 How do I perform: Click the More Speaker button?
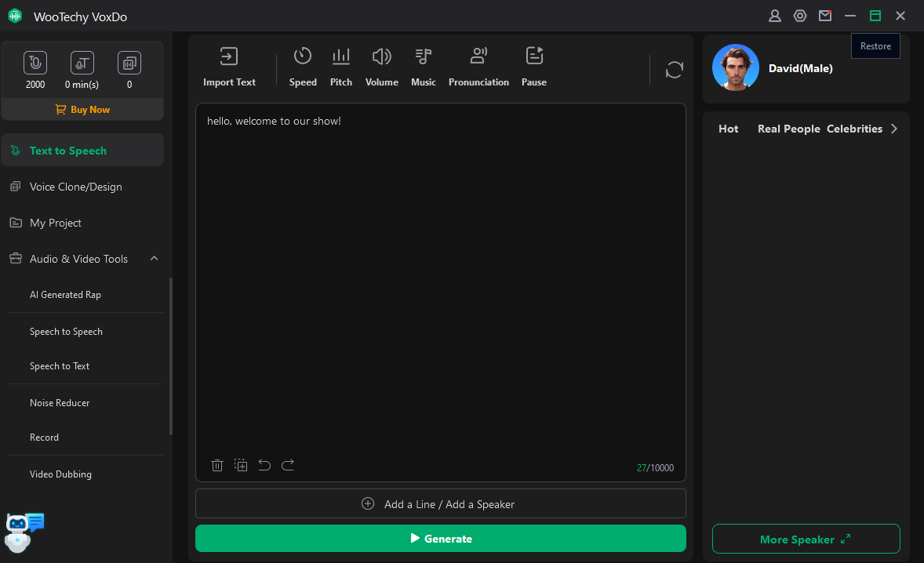click(x=806, y=539)
